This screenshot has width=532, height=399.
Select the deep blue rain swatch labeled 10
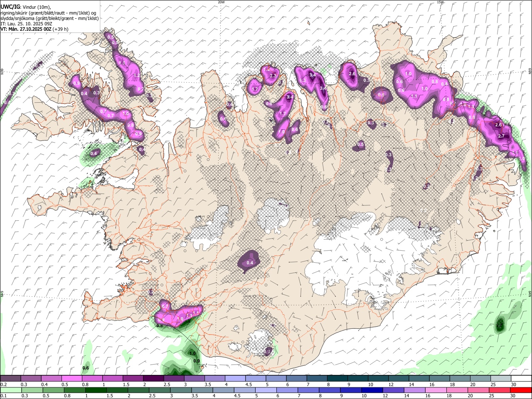coord(372,390)
